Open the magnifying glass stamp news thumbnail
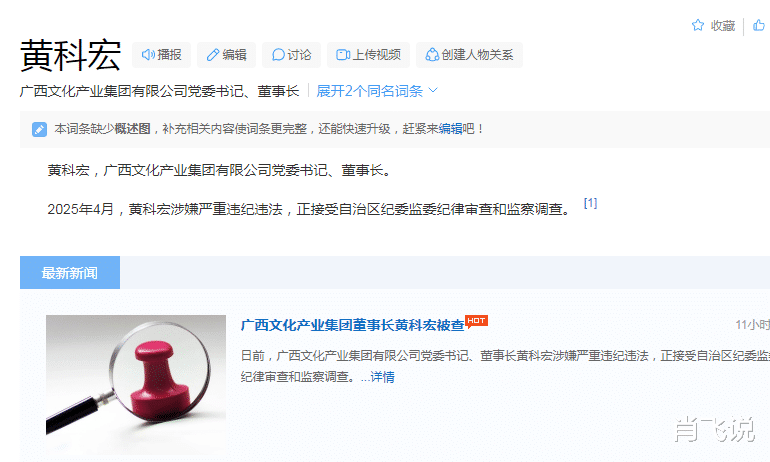 136,384
